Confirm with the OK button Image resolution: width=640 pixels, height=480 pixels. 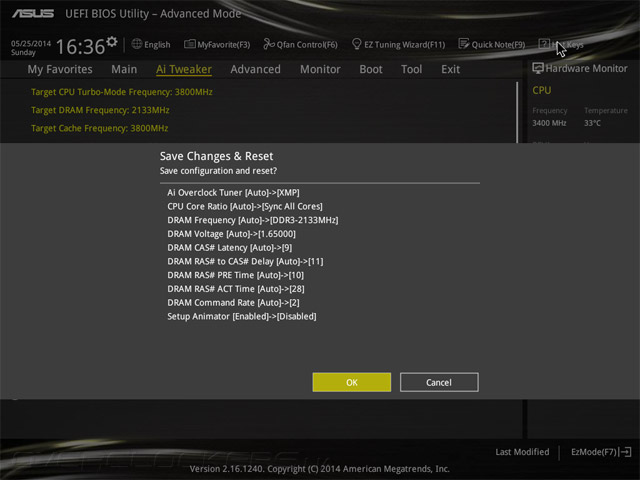[x=351, y=382]
